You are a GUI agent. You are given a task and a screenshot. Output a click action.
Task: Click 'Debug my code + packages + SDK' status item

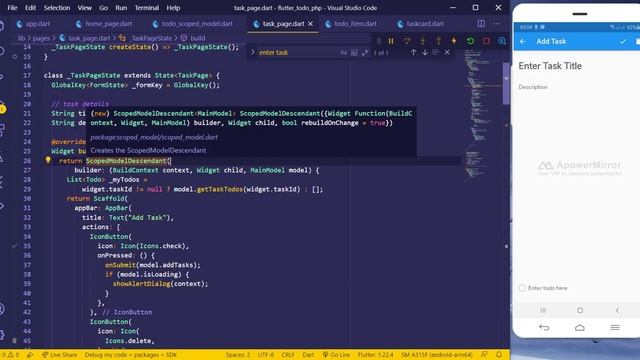[131, 355]
